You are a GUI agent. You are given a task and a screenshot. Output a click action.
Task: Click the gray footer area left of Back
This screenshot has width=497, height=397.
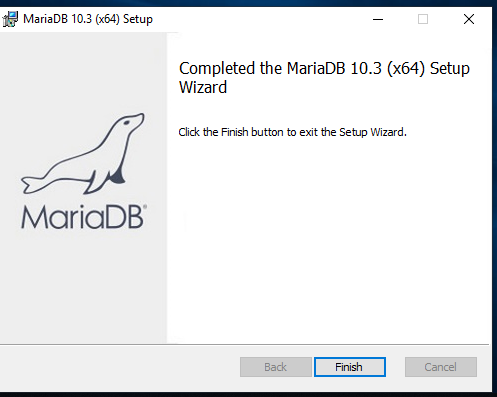pyautogui.click(x=117, y=368)
